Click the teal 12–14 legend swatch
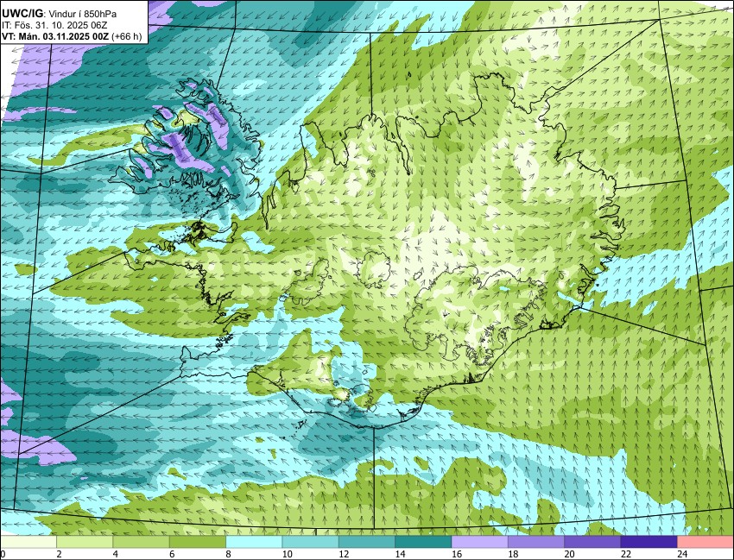Screen dimensions: 734x560 [367, 542]
